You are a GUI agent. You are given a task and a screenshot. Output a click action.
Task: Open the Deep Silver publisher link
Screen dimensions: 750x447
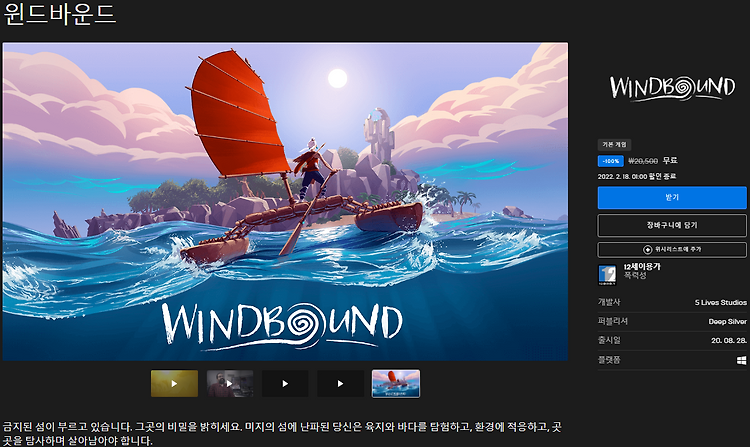(728, 322)
